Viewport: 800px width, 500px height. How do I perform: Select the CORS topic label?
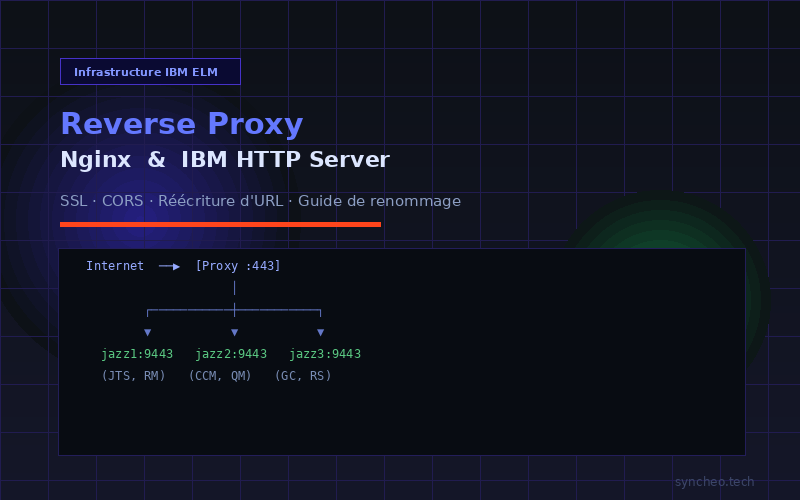tap(122, 201)
